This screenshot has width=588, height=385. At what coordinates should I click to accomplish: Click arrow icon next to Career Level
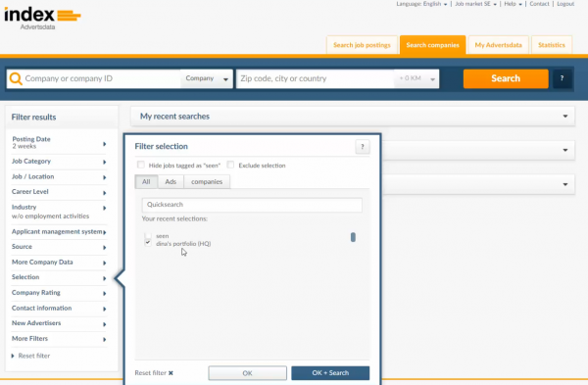click(x=105, y=193)
